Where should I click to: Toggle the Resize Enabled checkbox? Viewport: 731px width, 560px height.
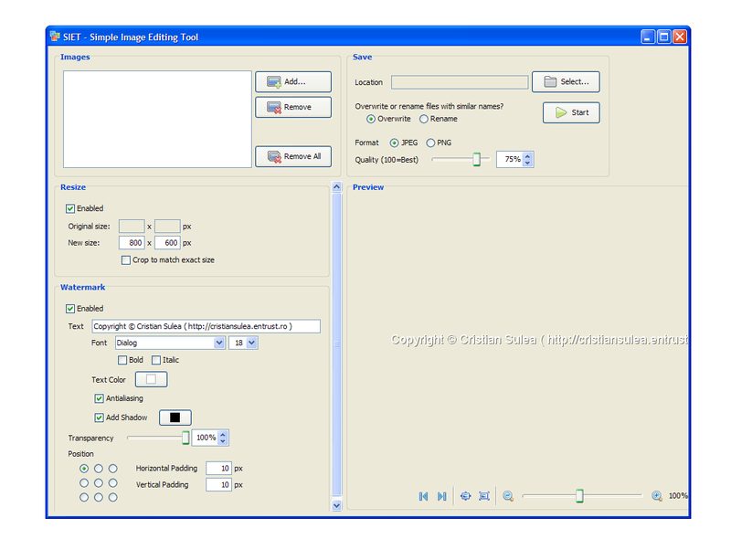(x=70, y=208)
